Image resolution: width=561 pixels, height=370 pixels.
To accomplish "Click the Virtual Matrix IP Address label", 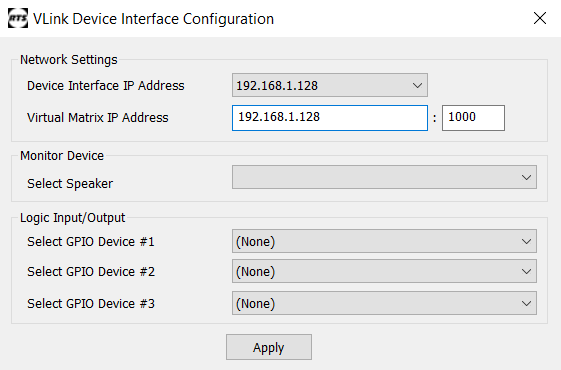I will coord(98,118).
